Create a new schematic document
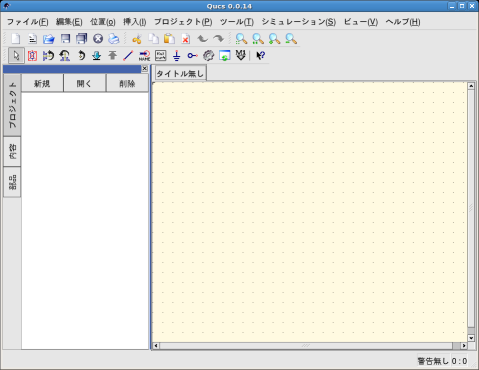 pyautogui.click(x=16, y=39)
